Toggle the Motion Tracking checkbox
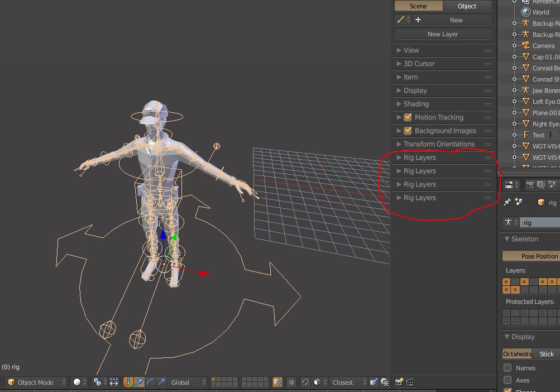 coord(407,117)
